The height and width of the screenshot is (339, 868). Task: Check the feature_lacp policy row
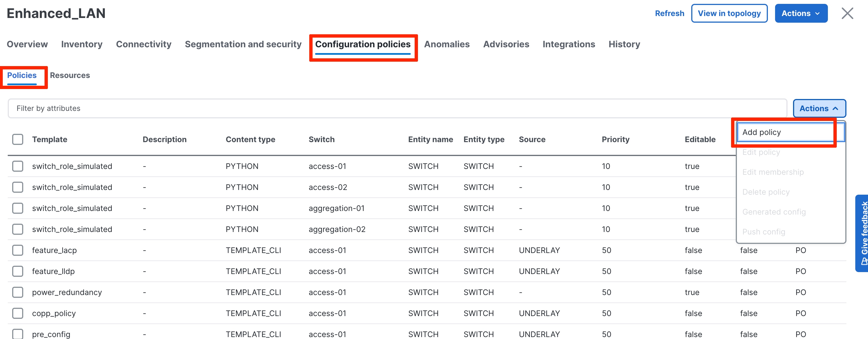point(17,250)
